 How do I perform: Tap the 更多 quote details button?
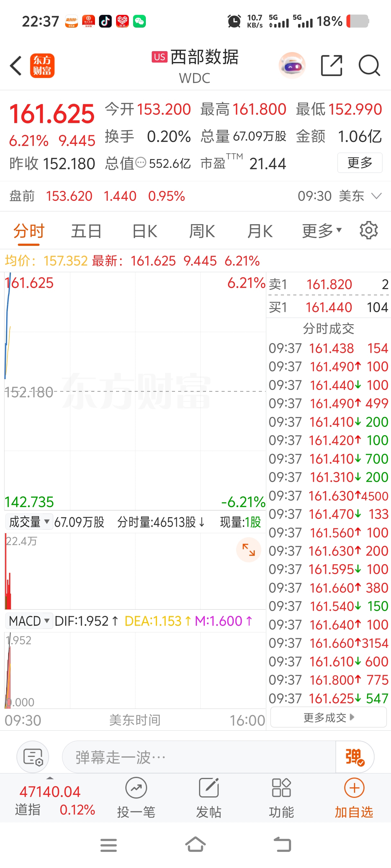360,163
